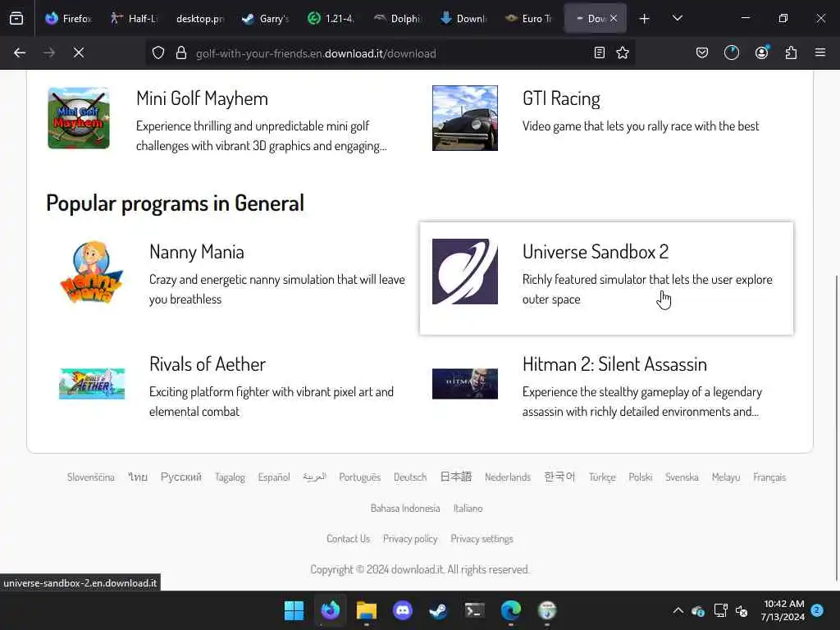The image size is (840, 630).
Task: Switch to the 1.21-4 tab
Action: pyautogui.click(x=331, y=18)
